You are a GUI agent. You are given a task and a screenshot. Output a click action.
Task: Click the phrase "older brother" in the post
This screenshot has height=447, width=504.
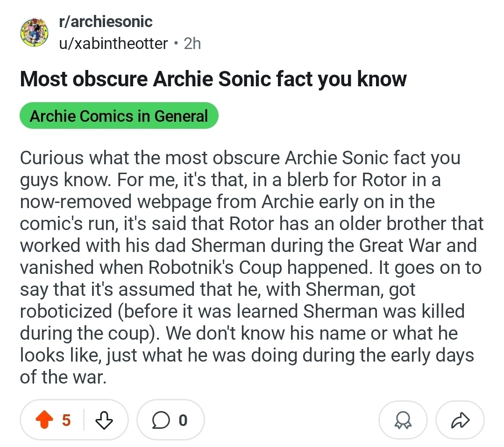tap(395, 223)
